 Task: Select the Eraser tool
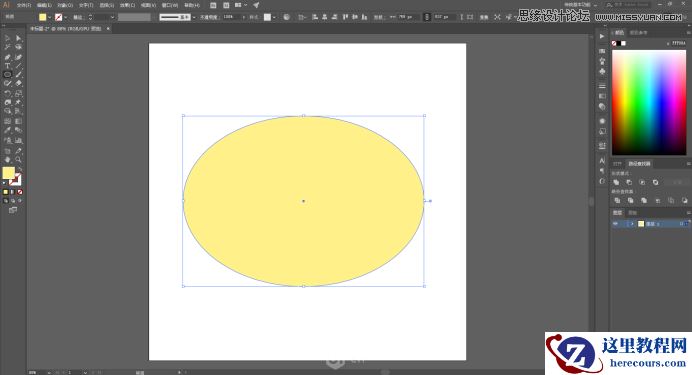point(19,83)
